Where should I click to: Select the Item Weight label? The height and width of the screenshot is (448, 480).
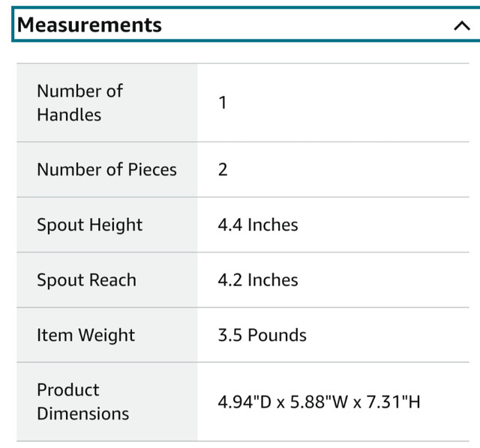pos(85,335)
